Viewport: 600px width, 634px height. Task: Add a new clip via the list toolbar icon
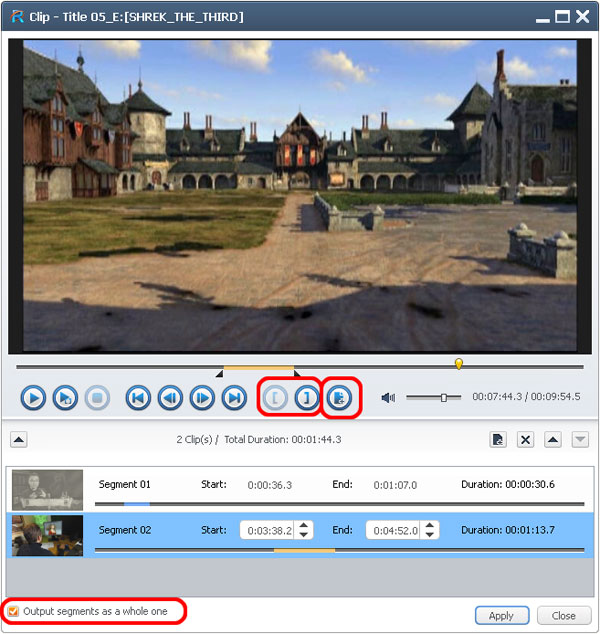pyautogui.click(x=498, y=440)
